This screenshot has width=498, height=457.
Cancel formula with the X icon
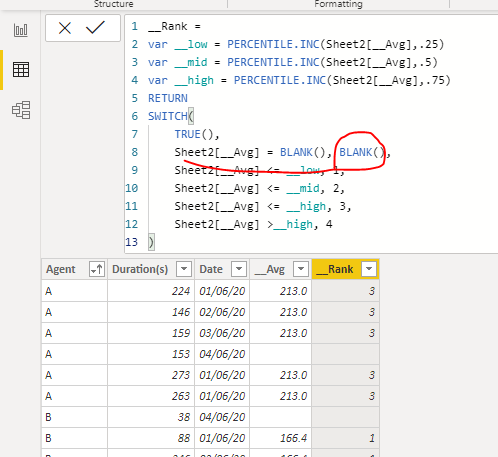(65, 28)
